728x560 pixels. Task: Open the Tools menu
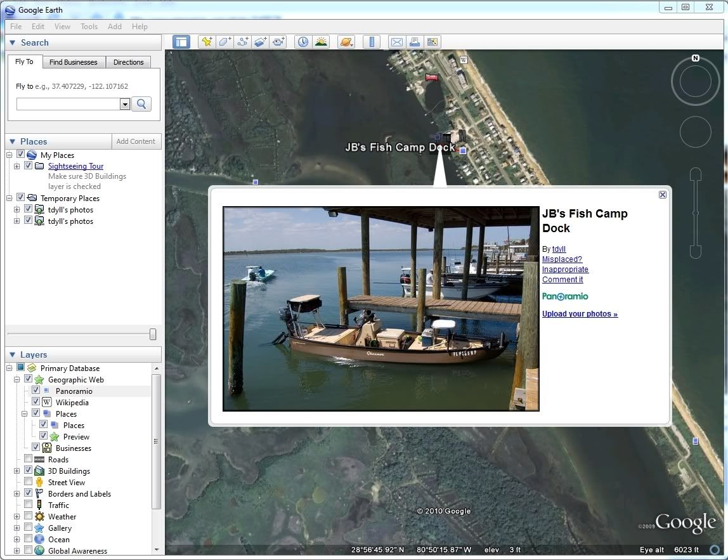pos(89,27)
